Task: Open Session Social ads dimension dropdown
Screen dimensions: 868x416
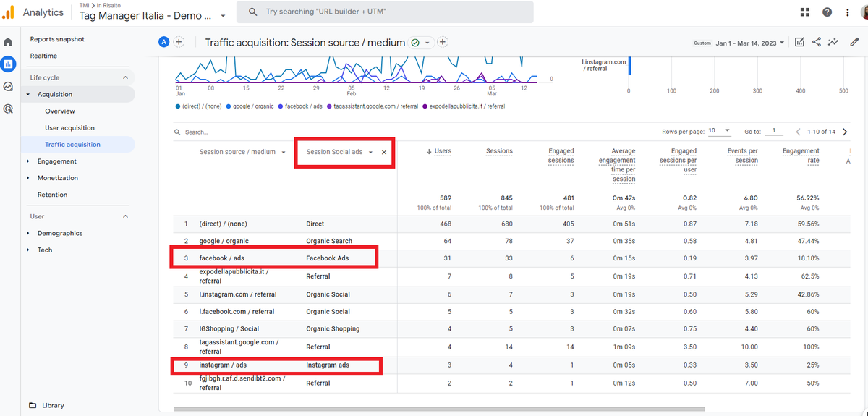Action: point(370,152)
